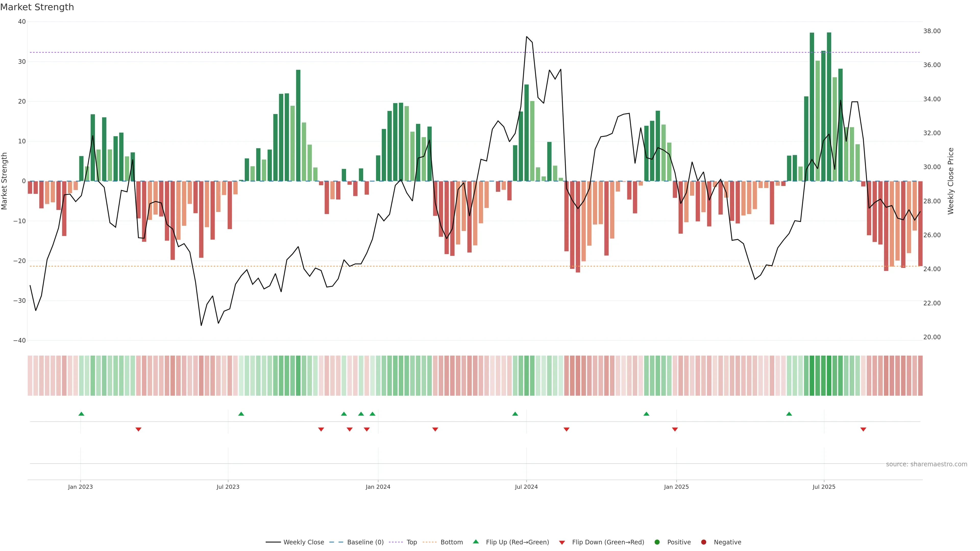Click the Jan 2024 x-axis label
980x551 pixels.
378,487
